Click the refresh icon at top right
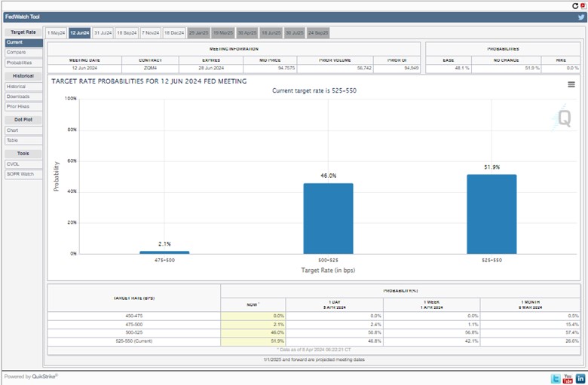588x385 pixels. click(575, 5)
